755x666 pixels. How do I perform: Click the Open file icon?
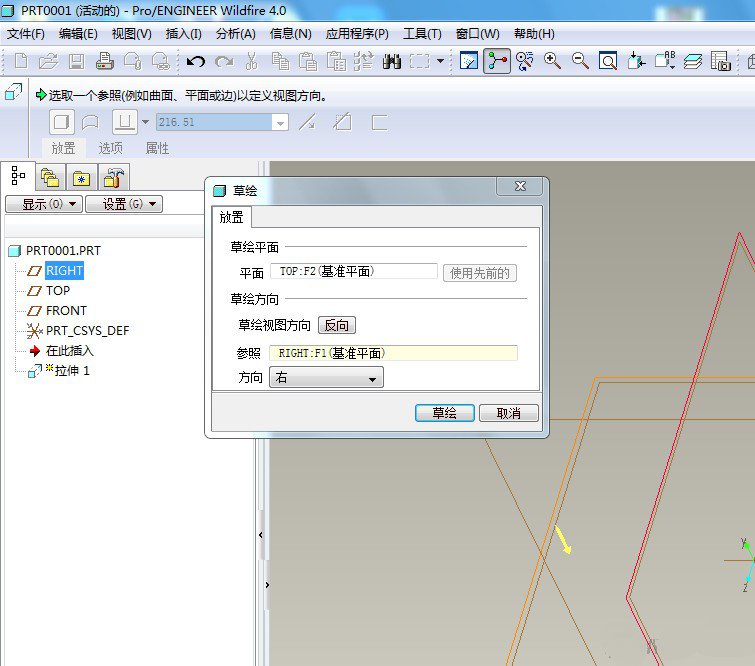tap(48, 61)
